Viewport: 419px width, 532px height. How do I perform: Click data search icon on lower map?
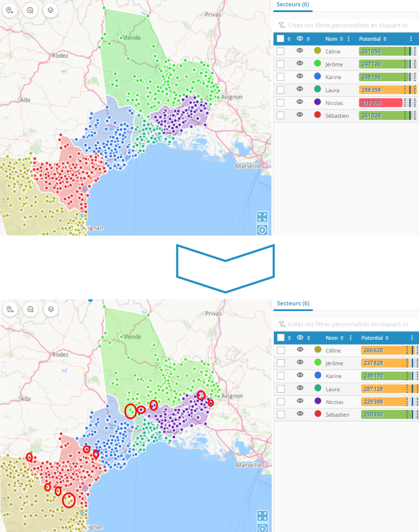click(x=30, y=309)
